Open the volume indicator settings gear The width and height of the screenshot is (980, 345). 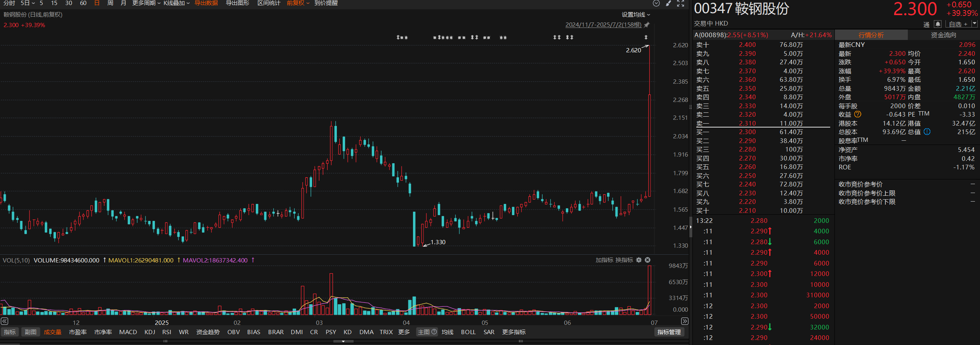[639, 260]
